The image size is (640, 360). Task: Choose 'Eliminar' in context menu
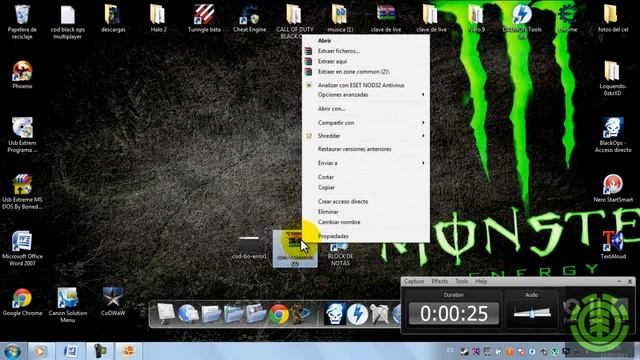(x=365, y=212)
